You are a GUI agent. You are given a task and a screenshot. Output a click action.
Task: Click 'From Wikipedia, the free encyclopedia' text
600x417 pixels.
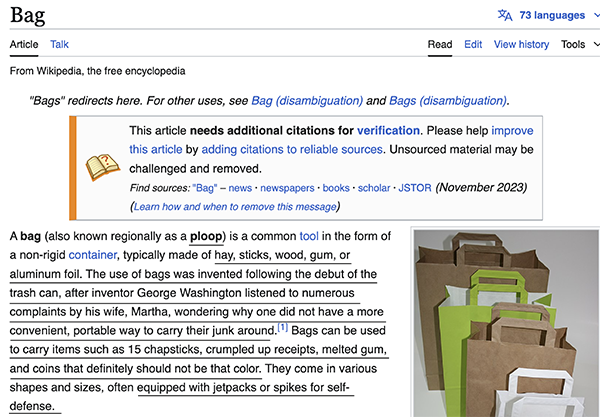point(98,71)
